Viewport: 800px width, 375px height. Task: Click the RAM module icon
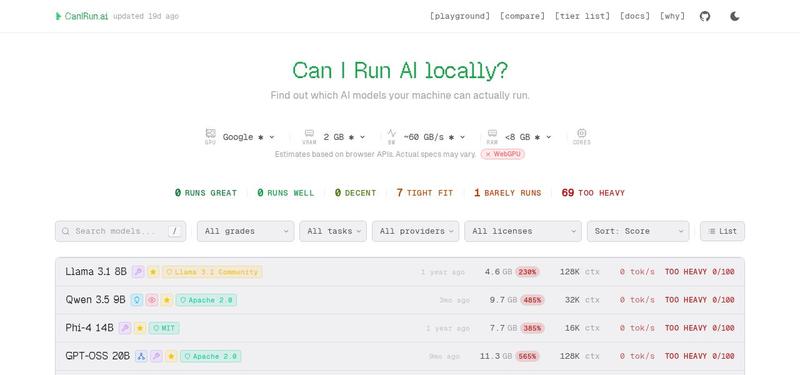point(492,133)
